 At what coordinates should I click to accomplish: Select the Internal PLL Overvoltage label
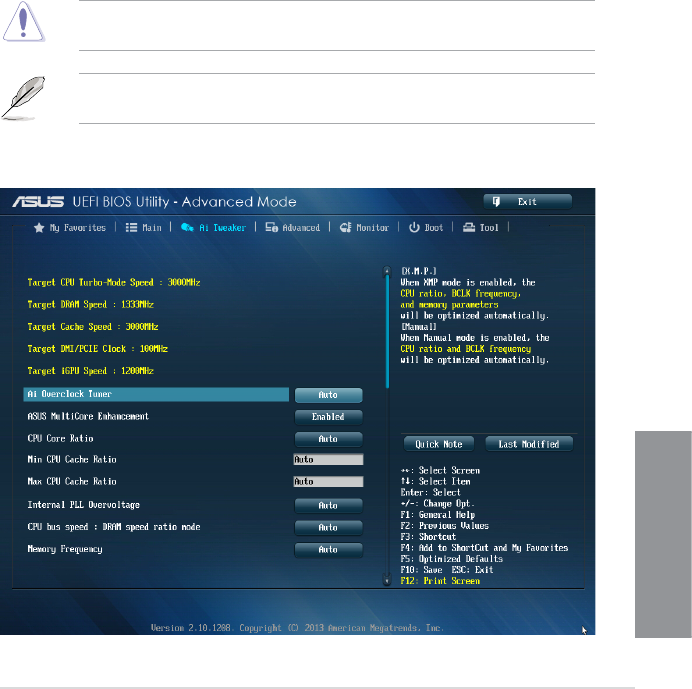(x=83, y=505)
